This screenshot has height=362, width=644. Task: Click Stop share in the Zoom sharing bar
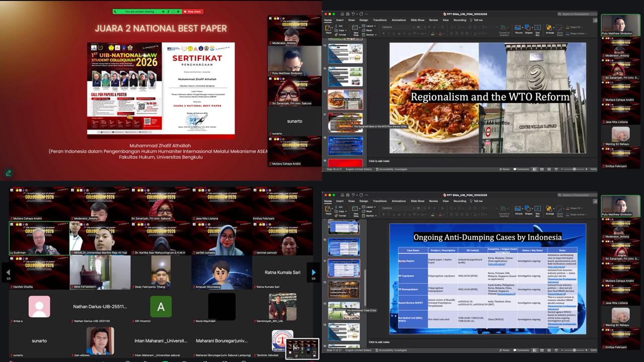click(x=193, y=12)
